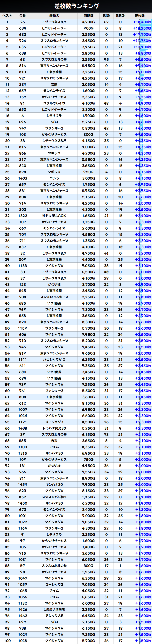Click かぐや様 name in machine 123 row
The width and height of the screenshot is (152, 644).
[x=54, y=285]
